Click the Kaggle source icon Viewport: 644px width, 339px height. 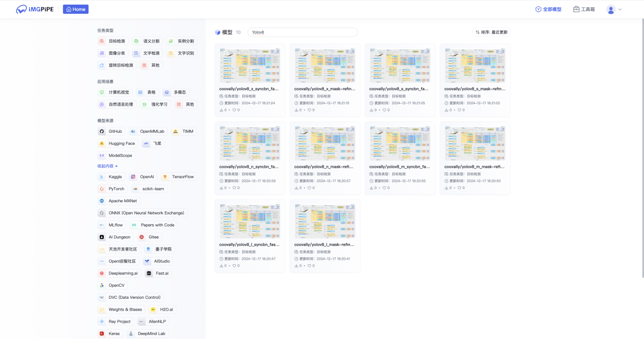coord(102,177)
